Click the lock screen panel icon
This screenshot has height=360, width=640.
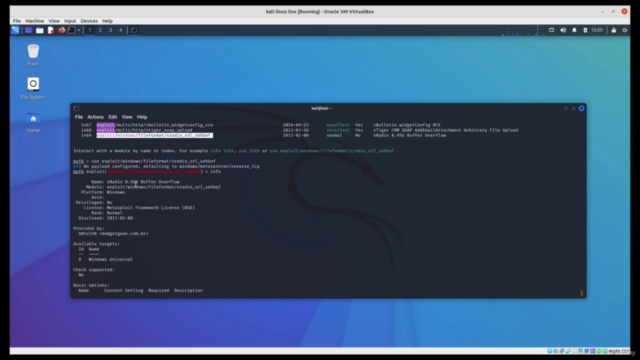(613, 30)
